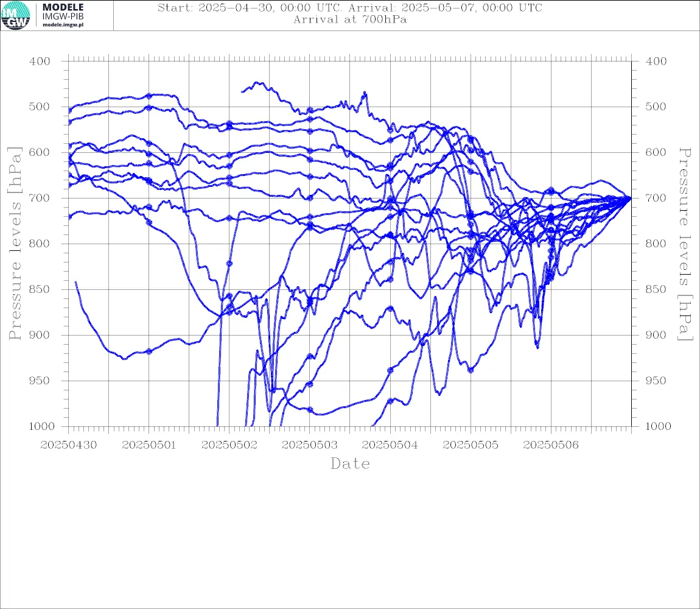Screen dimensions: 700x609
Task: Click the right axis 400 label
Action: pos(656,62)
